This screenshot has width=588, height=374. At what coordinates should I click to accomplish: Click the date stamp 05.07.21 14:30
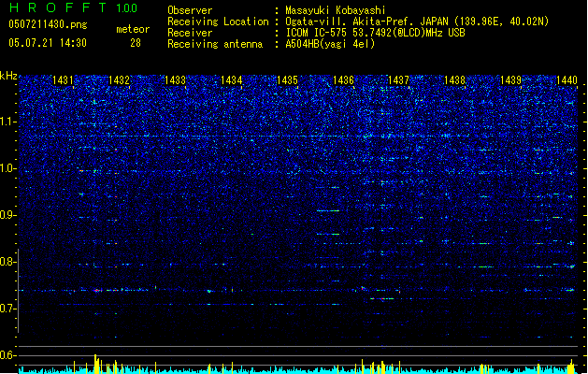click(48, 43)
